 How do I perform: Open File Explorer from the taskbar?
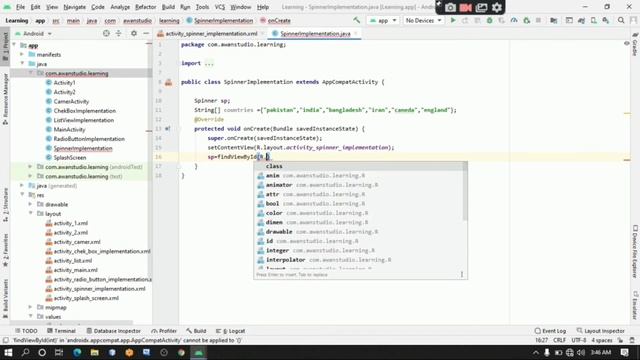95,352
